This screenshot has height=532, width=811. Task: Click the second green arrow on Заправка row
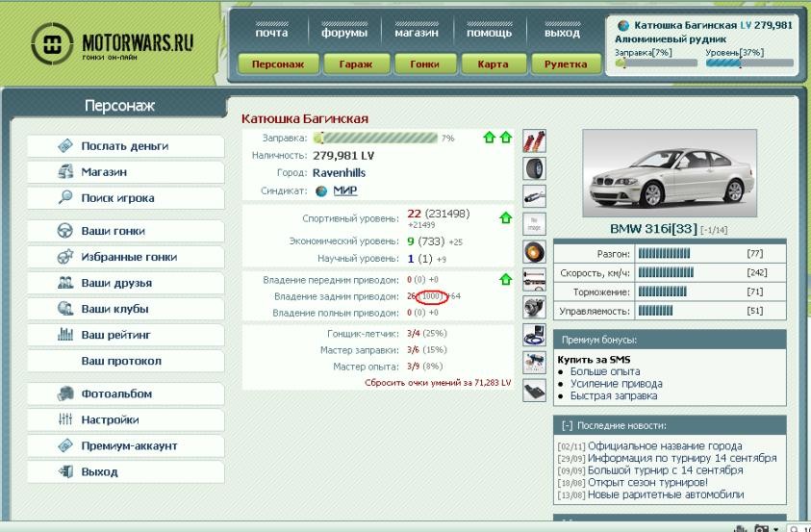(x=506, y=138)
